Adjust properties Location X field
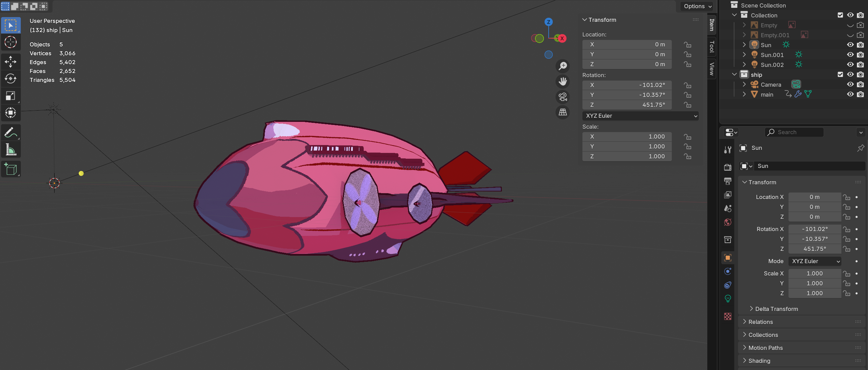The height and width of the screenshot is (370, 868). click(815, 197)
